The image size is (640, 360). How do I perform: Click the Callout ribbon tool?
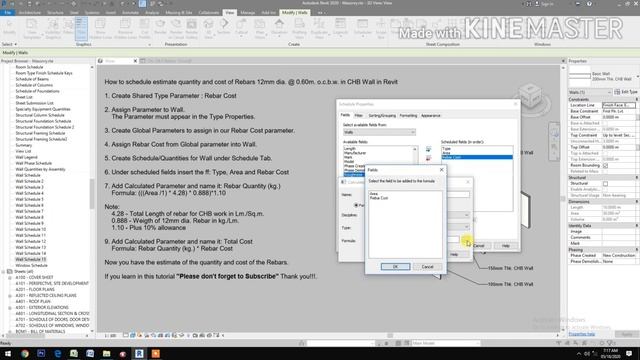(241, 28)
